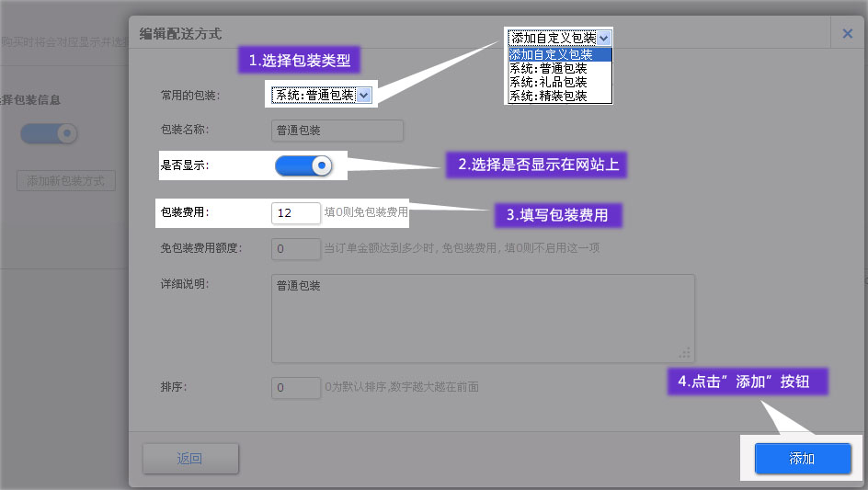Select 添加自定义包装 option in list
868x490 pixels.
pos(552,54)
